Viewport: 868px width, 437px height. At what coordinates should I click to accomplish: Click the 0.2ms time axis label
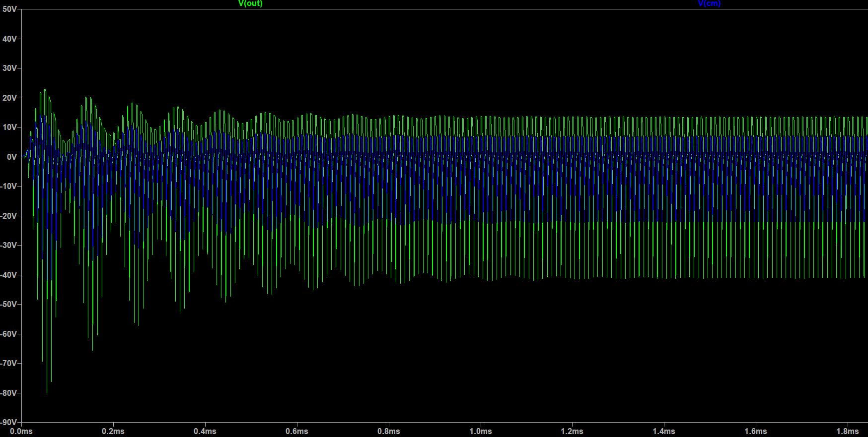(x=113, y=432)
